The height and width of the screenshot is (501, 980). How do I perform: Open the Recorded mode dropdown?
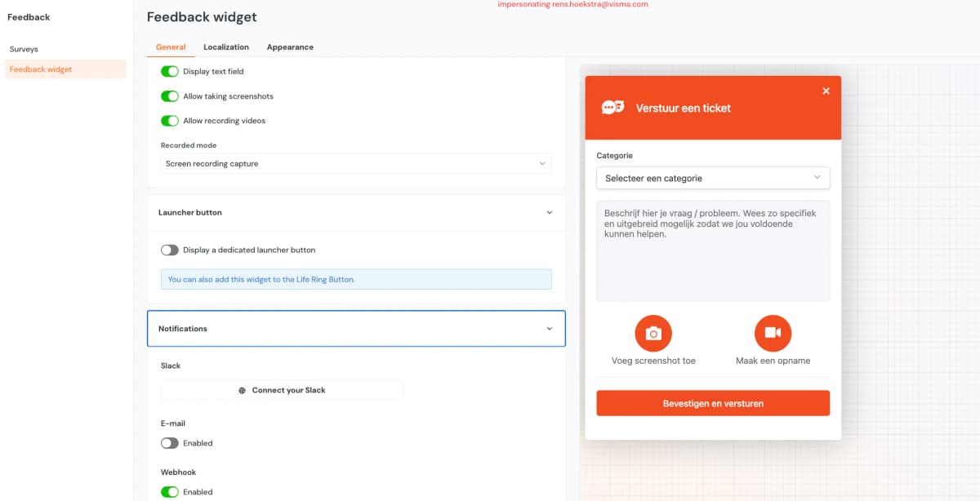pyautogui.click(x=356, y=164)
